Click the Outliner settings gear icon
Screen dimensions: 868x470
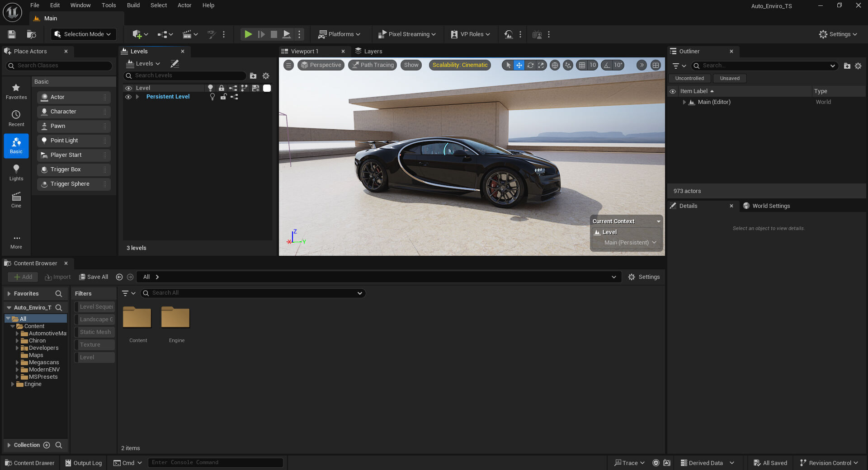(x=858, y=66)
